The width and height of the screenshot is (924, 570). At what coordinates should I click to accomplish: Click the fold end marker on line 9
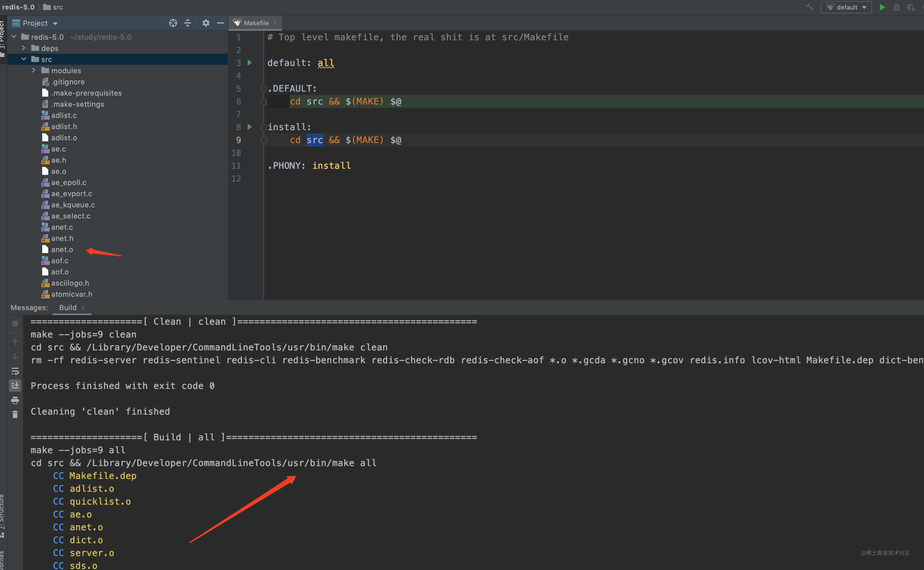coord(264,140)
